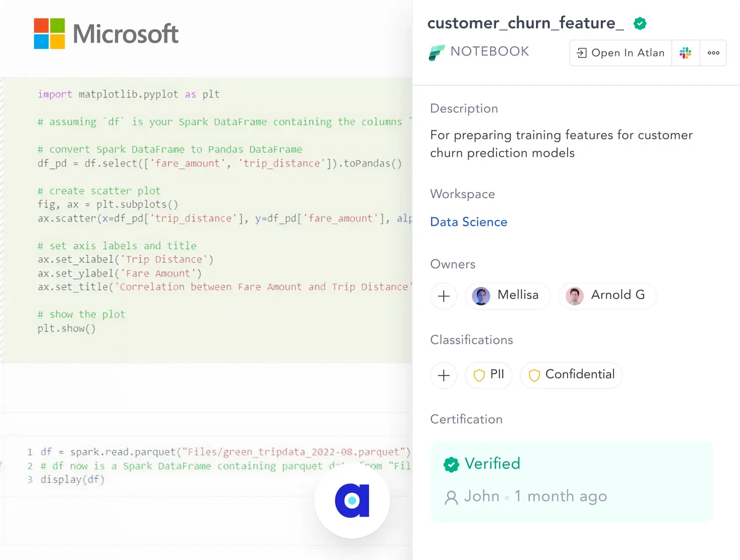Click the Fabric notebook icon
The image size is (740, 560).
[x=436, y=53]
